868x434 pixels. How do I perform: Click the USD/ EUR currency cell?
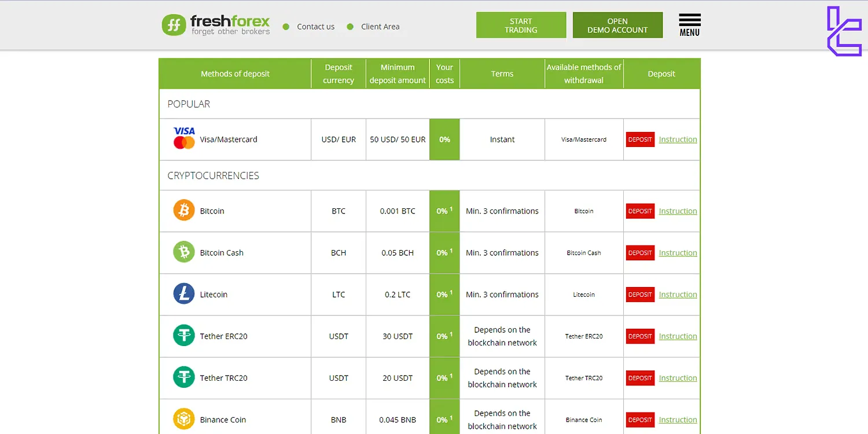339,139
